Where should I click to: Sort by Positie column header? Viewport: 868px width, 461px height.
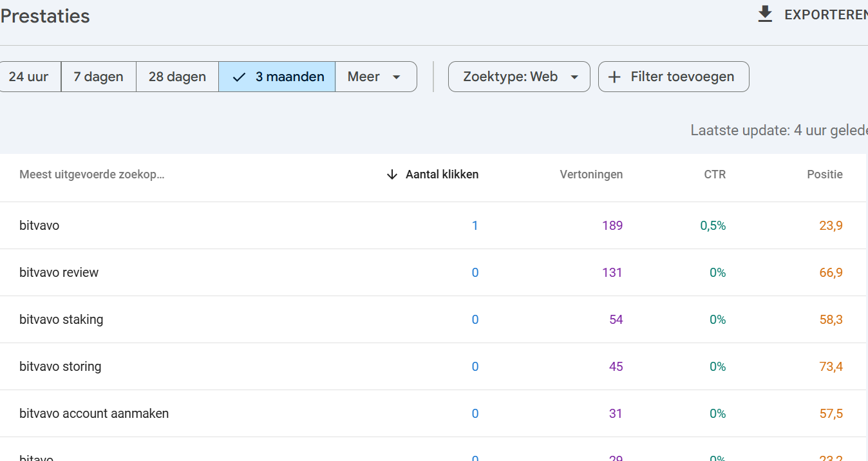825,174
